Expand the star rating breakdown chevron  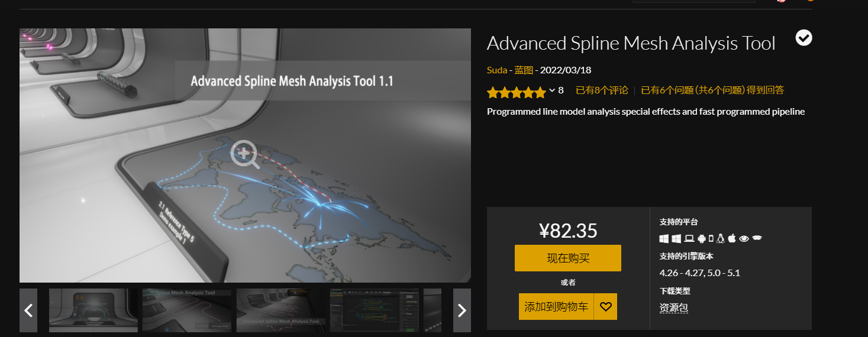[x=552, y=90]
